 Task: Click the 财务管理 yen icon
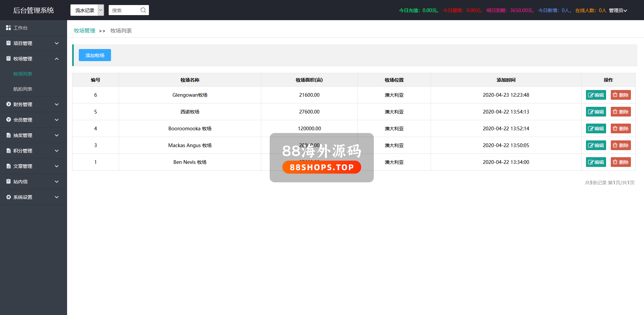(x=8, y=104)
